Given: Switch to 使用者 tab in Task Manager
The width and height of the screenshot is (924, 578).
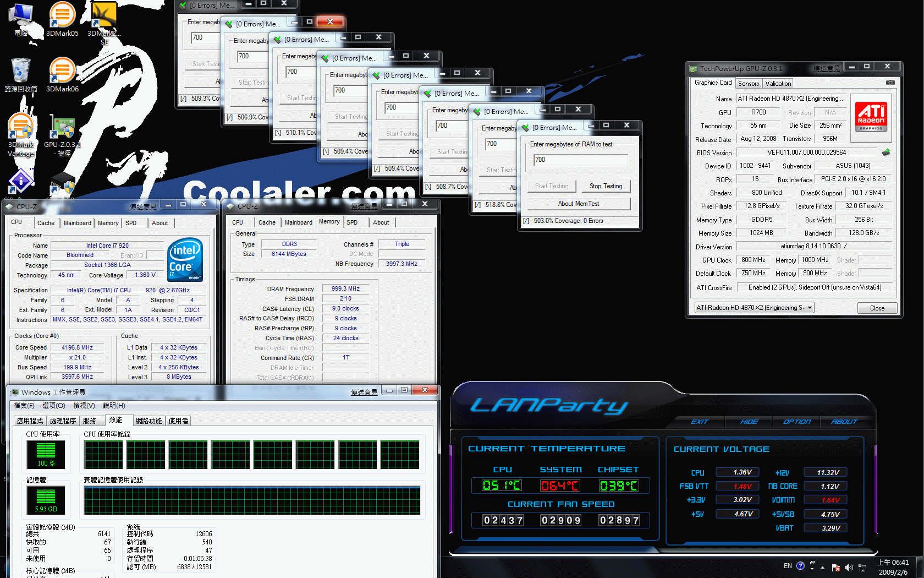Looking at the screenshot, I should (178, 421).
